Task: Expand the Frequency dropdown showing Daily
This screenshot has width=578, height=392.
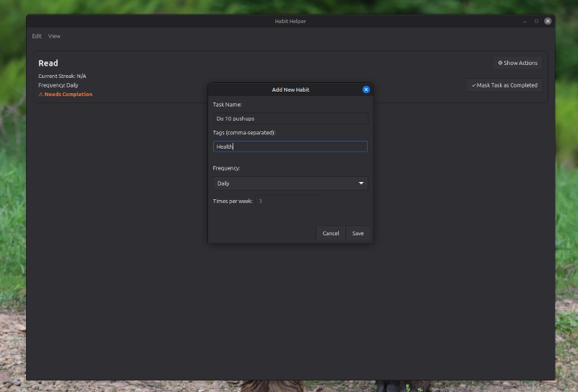Action: (290, 183)
